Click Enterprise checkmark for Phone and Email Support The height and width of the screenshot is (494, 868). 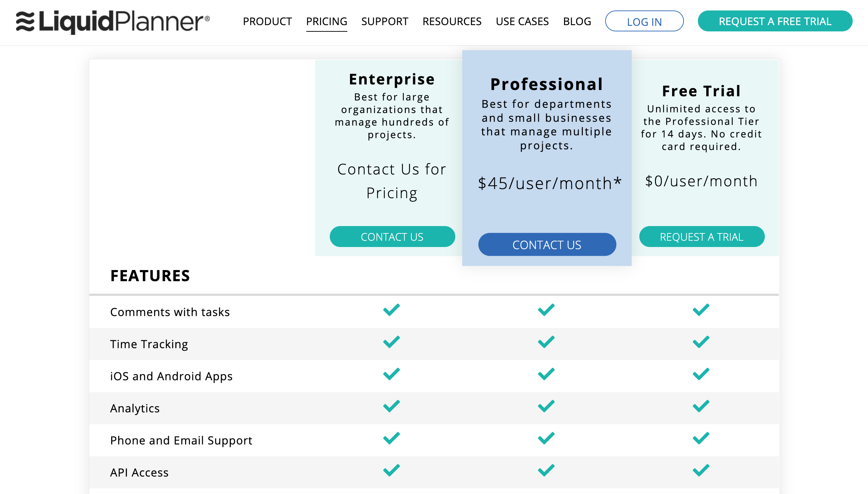click(391, 438)
